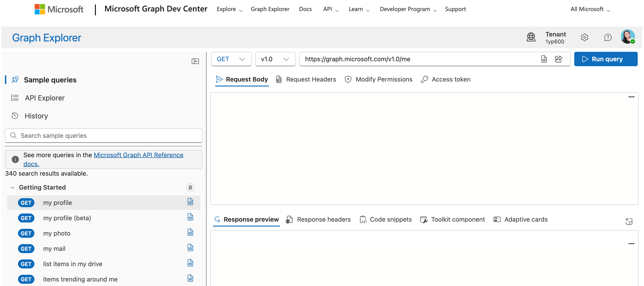The height and width of the screenshot is (286, 644).
Task: Select the my profile sample query
Action: pyautogui.click(x=104, y=203)
